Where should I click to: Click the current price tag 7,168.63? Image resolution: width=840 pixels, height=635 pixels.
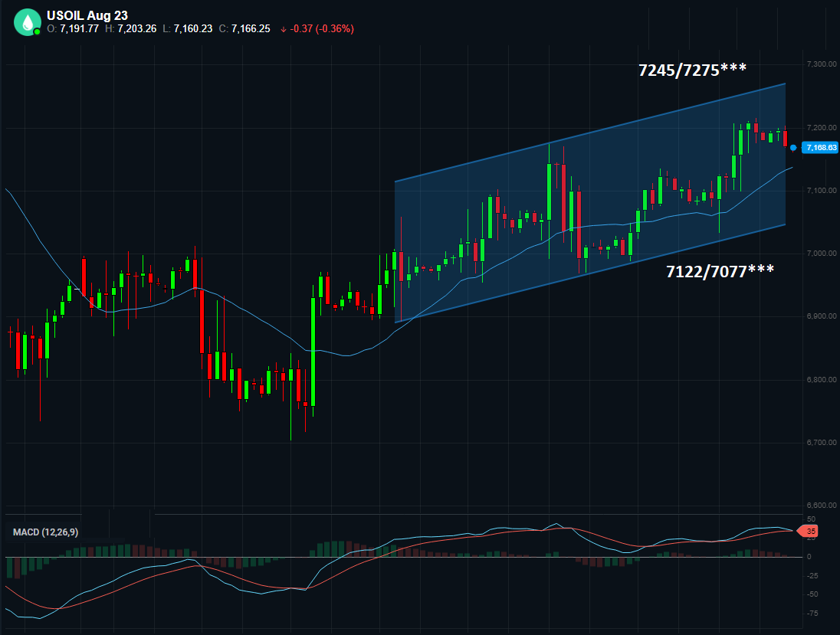pos(821,147)
